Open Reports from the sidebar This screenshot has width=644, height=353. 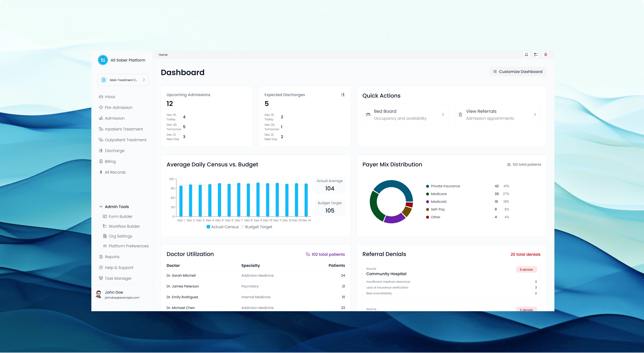[109, 257]
